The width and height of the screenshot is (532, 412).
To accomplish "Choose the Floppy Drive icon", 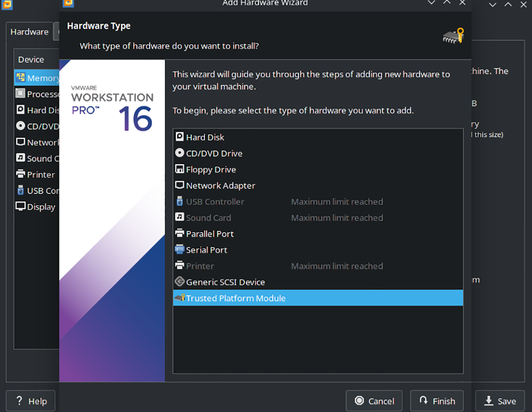I will coord(180,169).
